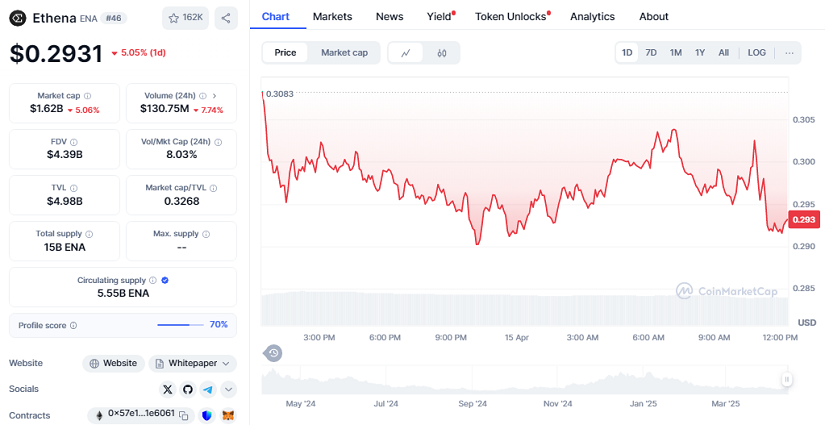Open the GitHub social link
Image resolution: width=825 pixels, height=425 pixels.
coord(188,389)
